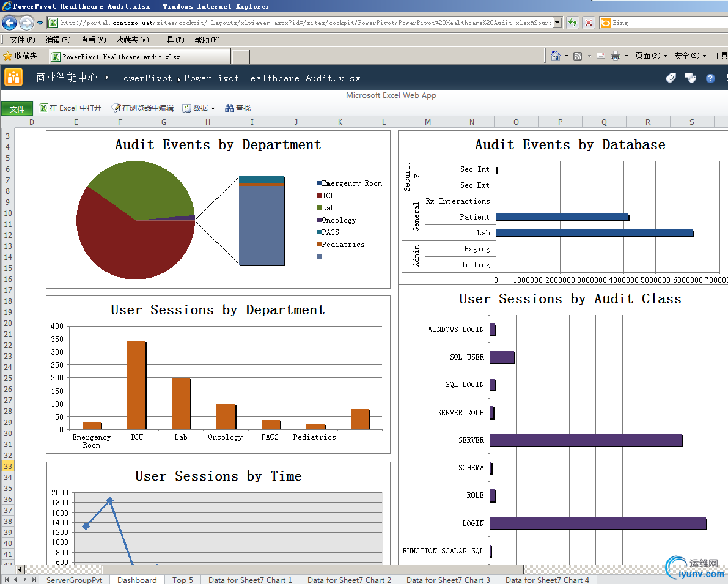
Task: Open a new blank browser tab
Action: coord(240,57)
